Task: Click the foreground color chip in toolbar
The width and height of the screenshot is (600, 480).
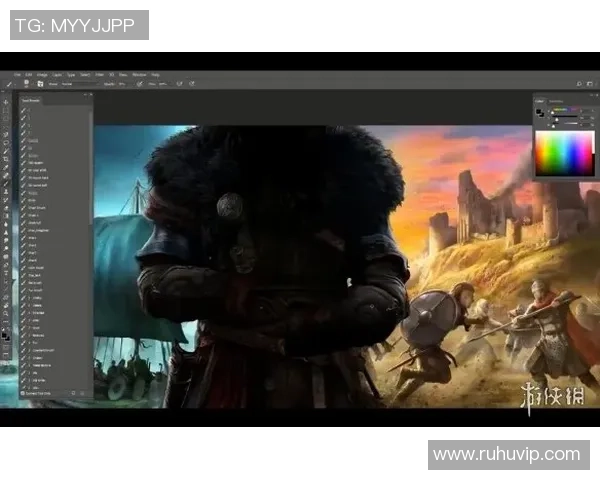Action: pyautogui.click(x=5, y=332)
